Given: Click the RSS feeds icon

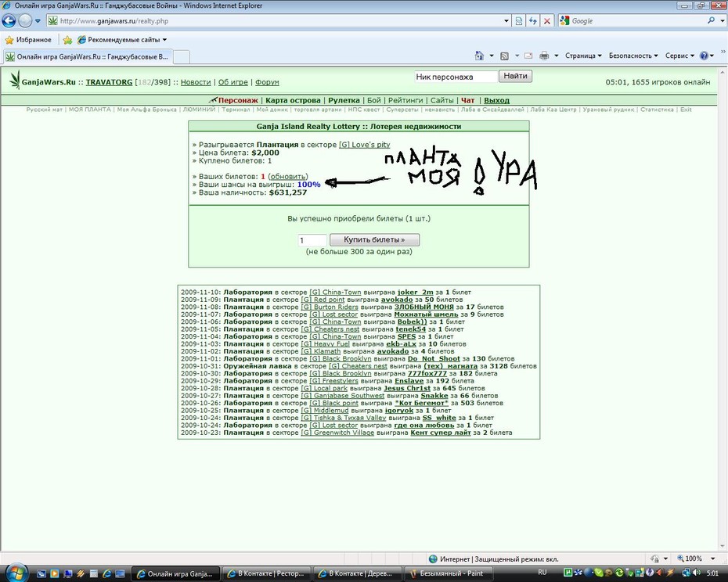Looking at the screenshot, I should click(x=504, y=56).
